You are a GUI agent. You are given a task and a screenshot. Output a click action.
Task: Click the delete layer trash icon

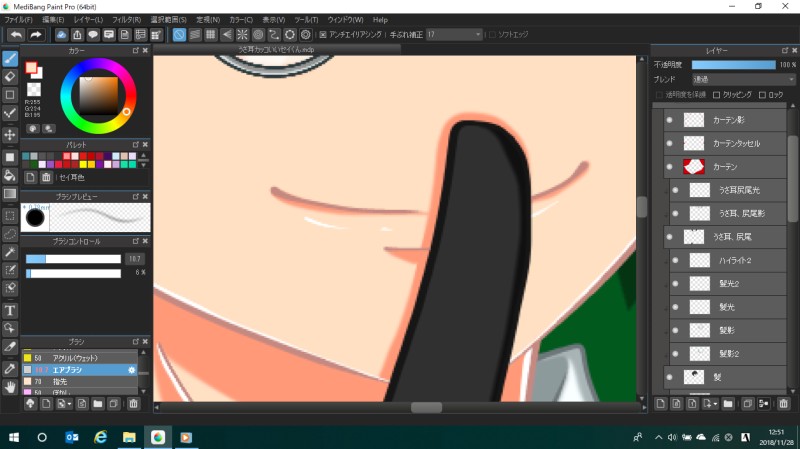pos(783,404)
